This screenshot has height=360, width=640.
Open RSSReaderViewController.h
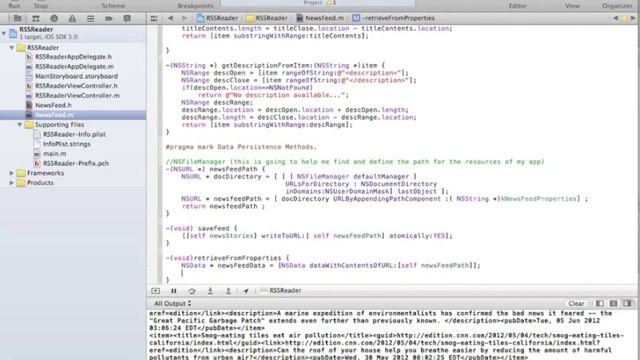click(x=76, y=86)
